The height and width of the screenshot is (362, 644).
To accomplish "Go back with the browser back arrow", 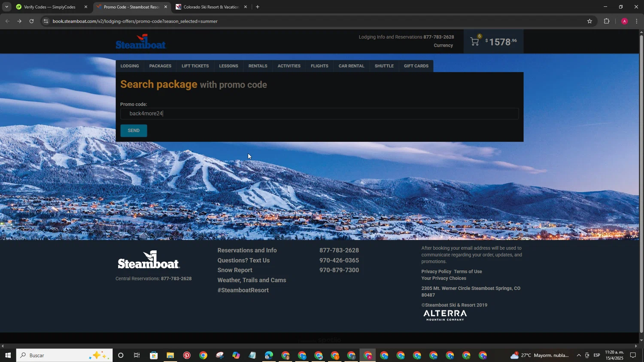I will [7, 21].
